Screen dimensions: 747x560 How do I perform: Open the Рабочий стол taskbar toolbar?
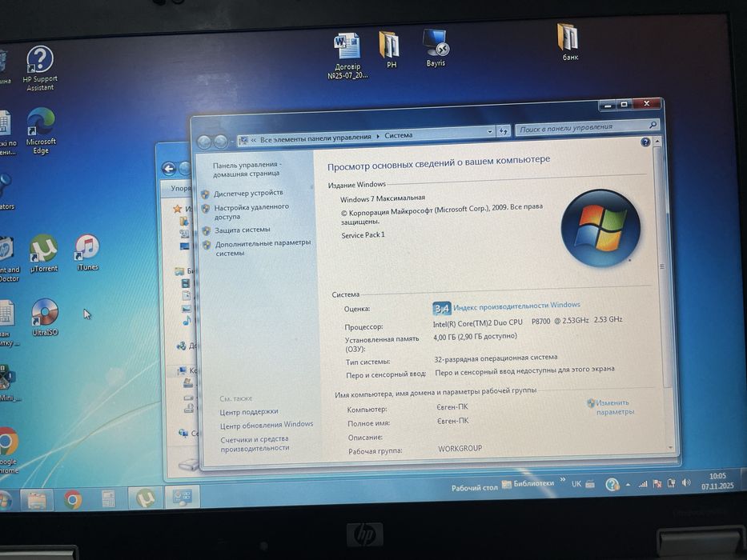pyautogui.click(x=474, y=488)
